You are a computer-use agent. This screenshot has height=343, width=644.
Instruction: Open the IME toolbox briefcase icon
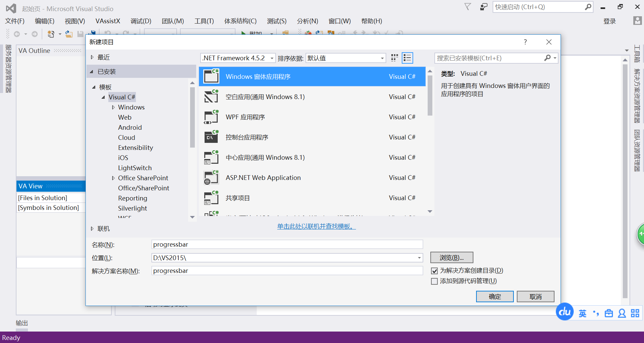[609, 314]
